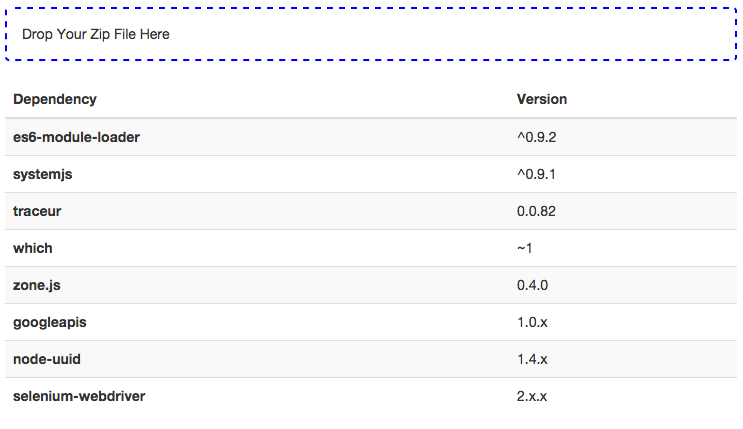Viewport: 743px width, 429px height.
Task: Select the 0.4.0 version cell
Action: tap(532, 285)
